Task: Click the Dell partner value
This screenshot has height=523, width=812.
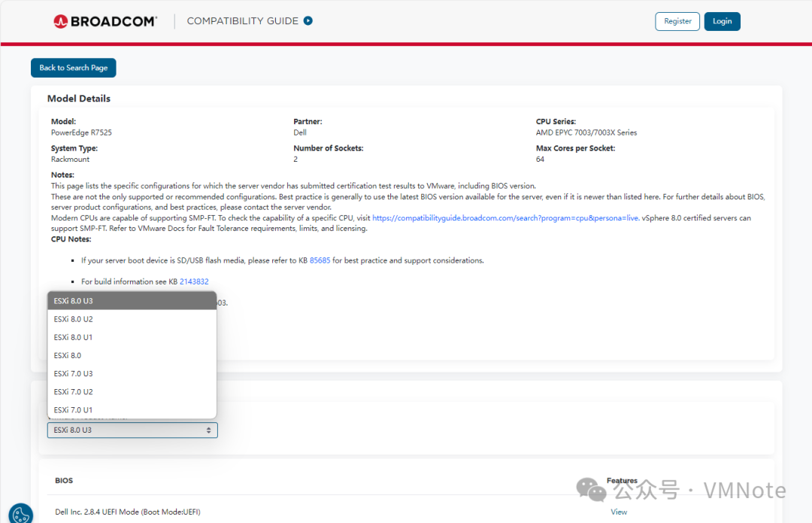Action: (300, 132)
